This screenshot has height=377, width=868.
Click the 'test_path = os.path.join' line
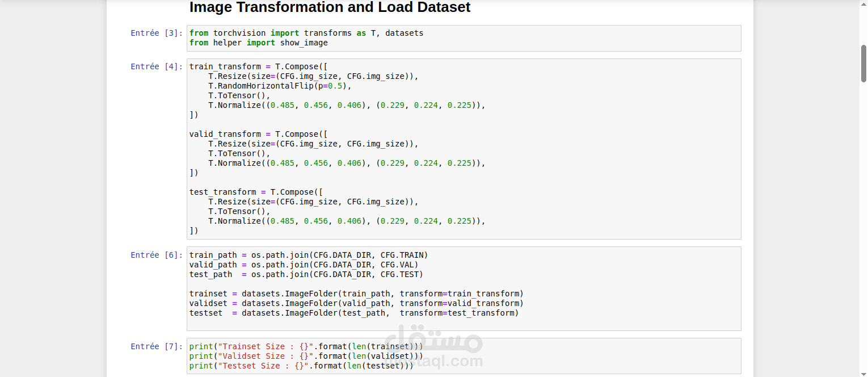coord(306,274)
